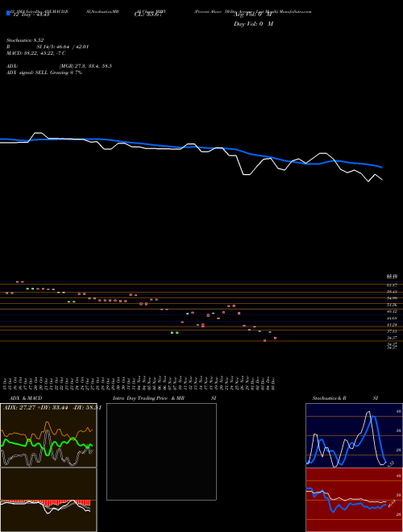Click the MunafaSutra.com watermark link at top
Screen dimensions: 403x532
point(297,11)
